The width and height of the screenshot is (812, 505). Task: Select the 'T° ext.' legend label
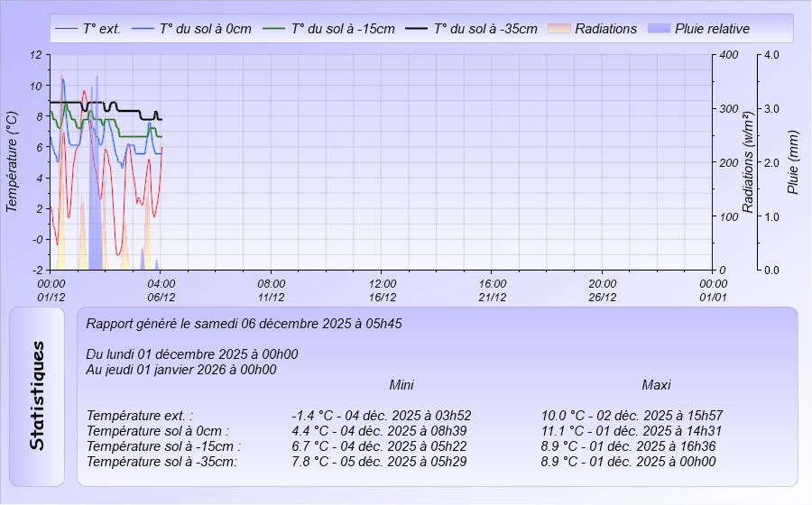click(101, 29)
